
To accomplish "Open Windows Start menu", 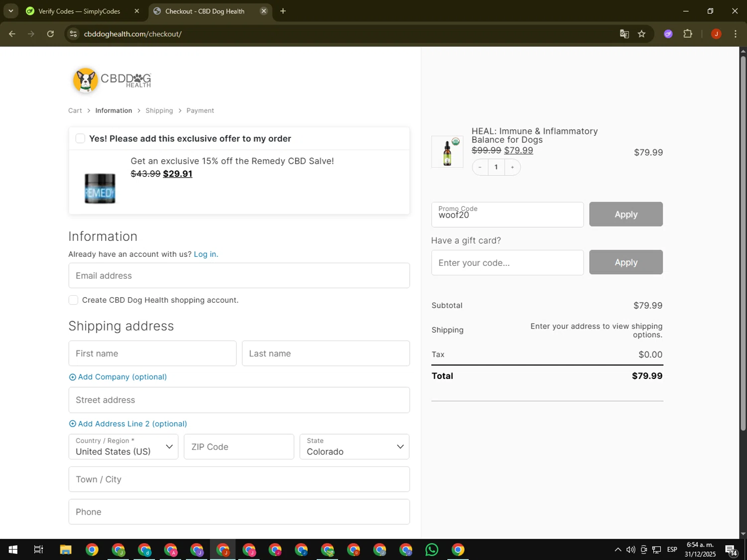I will click(x=13, y=550).
